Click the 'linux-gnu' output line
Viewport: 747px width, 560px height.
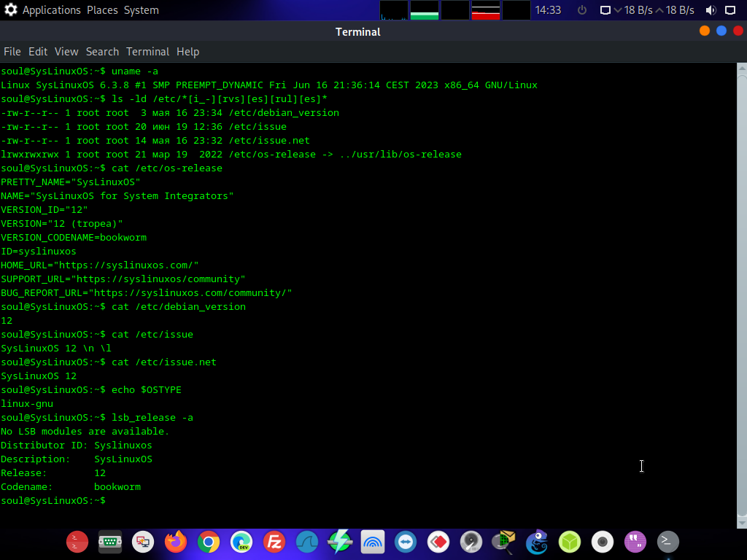[27, 403]
